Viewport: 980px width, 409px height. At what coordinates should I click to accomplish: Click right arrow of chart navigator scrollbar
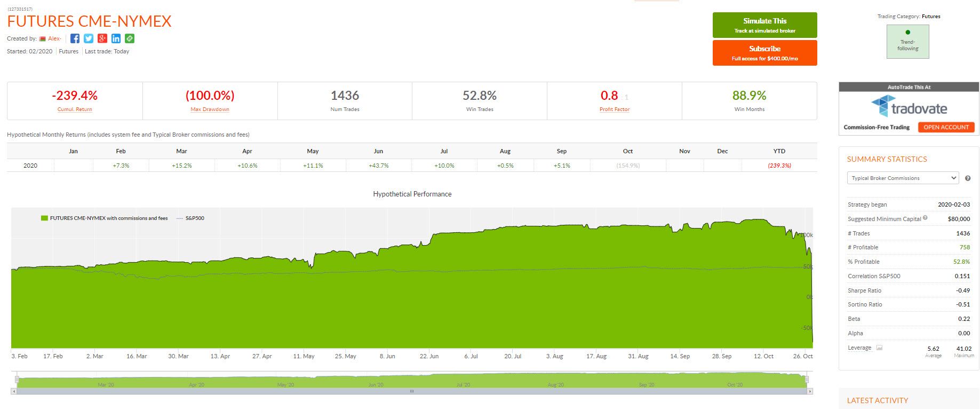(x=810, y=391)
